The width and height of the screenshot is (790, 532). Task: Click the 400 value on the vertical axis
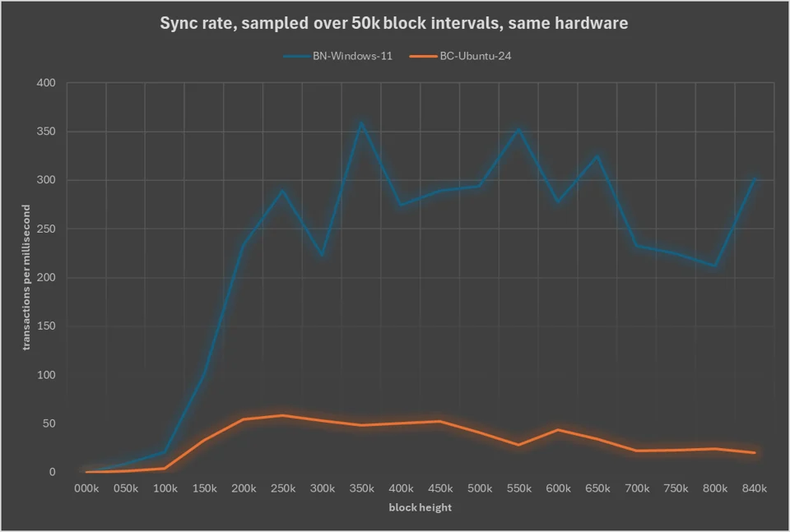[x=46, y=82]
